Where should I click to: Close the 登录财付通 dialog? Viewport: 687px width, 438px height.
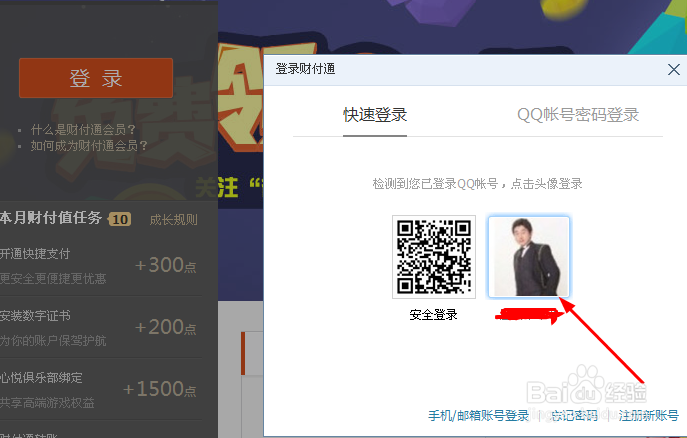[x=673, y=69]
